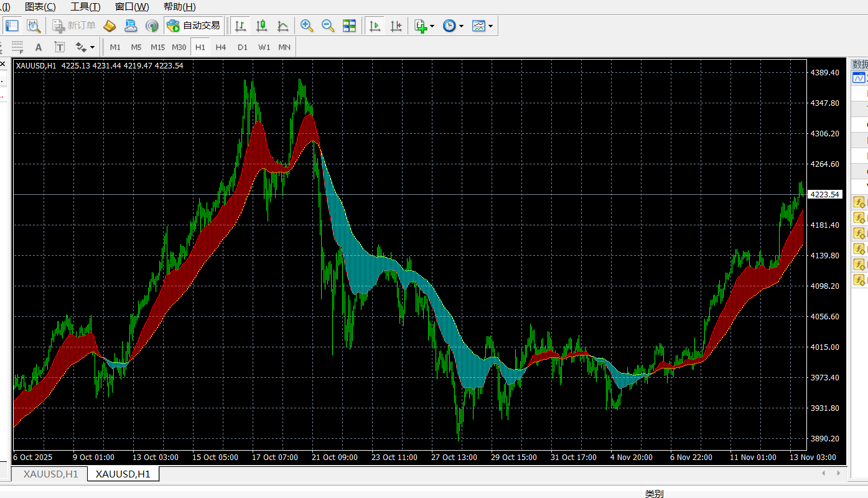
Task: Open MetaEditor via the yellow book icon
Action: coord(110,26)
